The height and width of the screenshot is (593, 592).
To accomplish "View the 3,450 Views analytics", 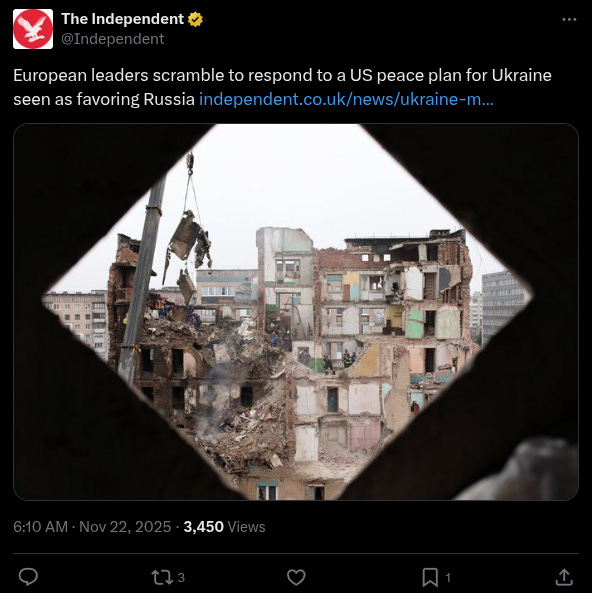I will tap(224, 526).
